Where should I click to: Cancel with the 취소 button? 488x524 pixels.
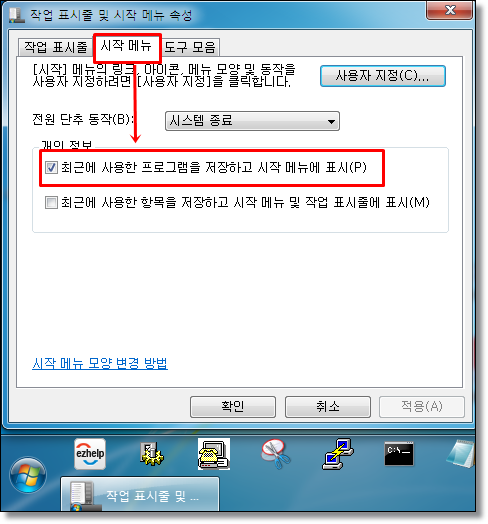(x=328, y=407)
